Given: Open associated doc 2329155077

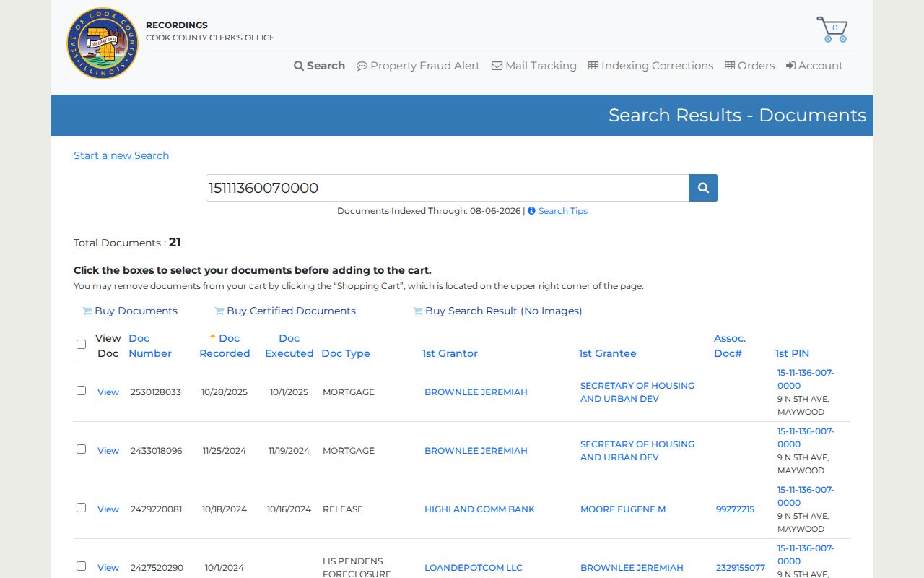Looking at the screenshot, I should (x=741, y=568).
